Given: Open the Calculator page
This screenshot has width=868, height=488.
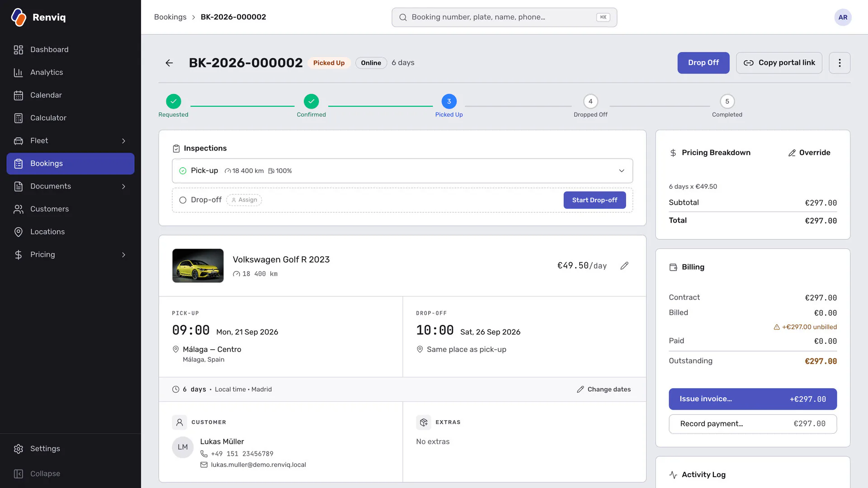Looking at the screenshot, I should (70, 118).
